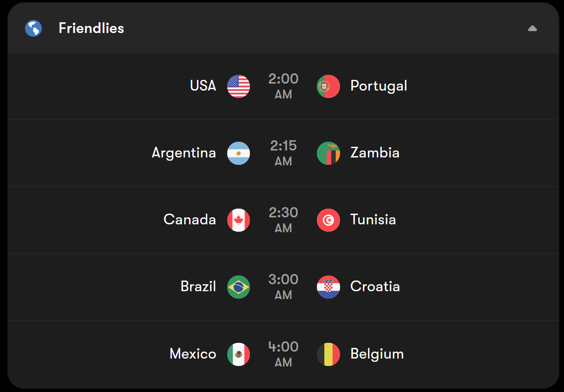Open the 4:00 AM Mexico–Belgium match time

click(283, 354)
